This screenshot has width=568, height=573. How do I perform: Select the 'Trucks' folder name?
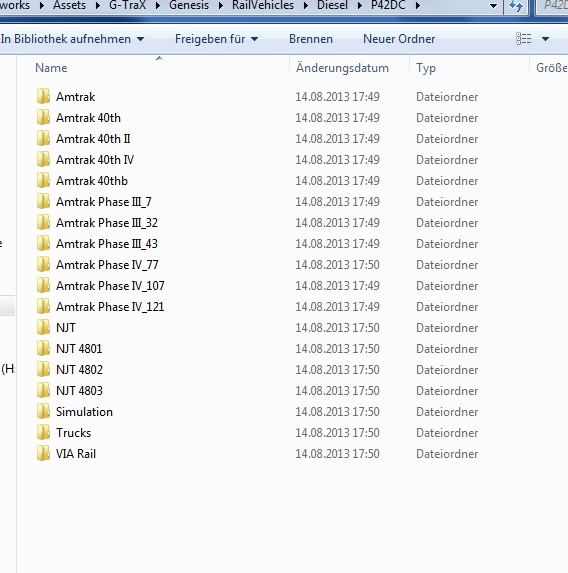tap(73, 433)
